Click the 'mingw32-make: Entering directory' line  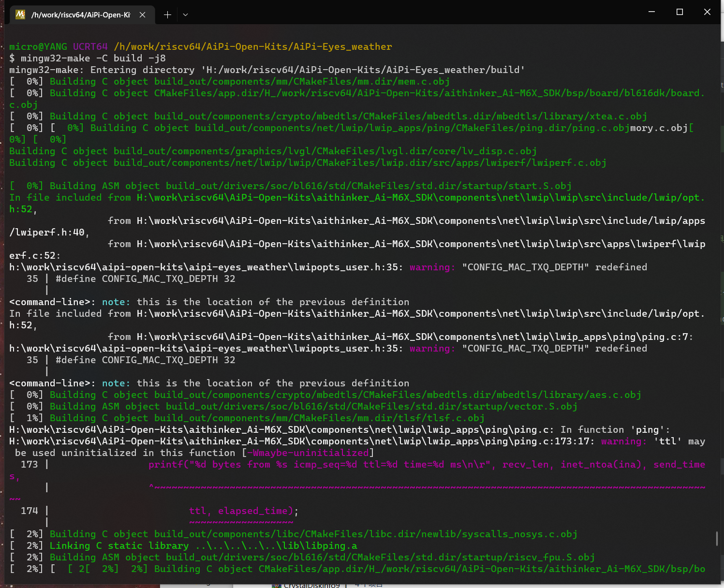267,70
